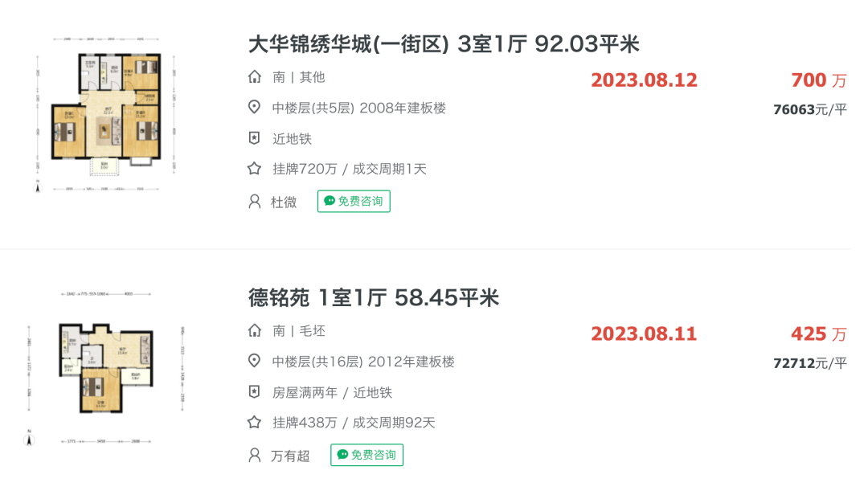Click 免费咨询 button beside agent 万有超
The height and width of the screenshot is (499, 868).
coord(367,456)
